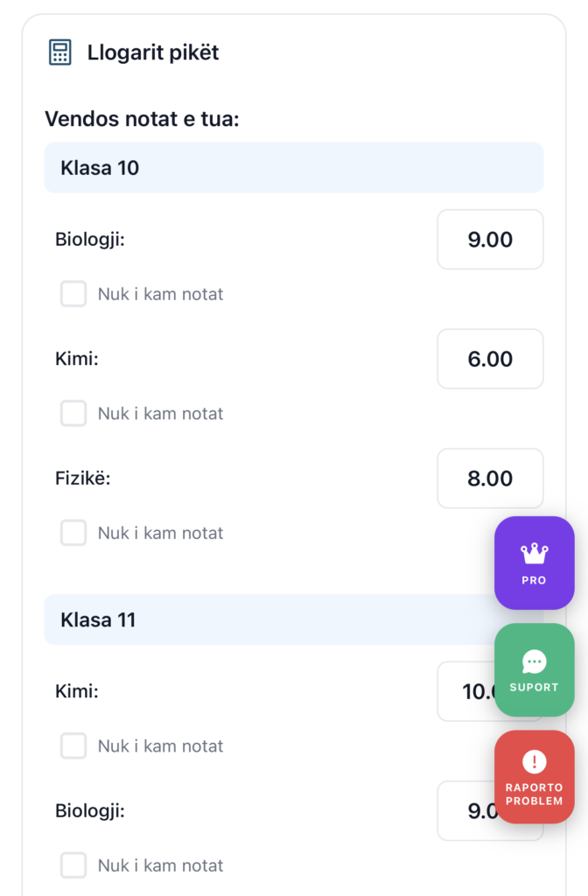Click the calculator icon beside Llogarit pikët

[59, 52]
